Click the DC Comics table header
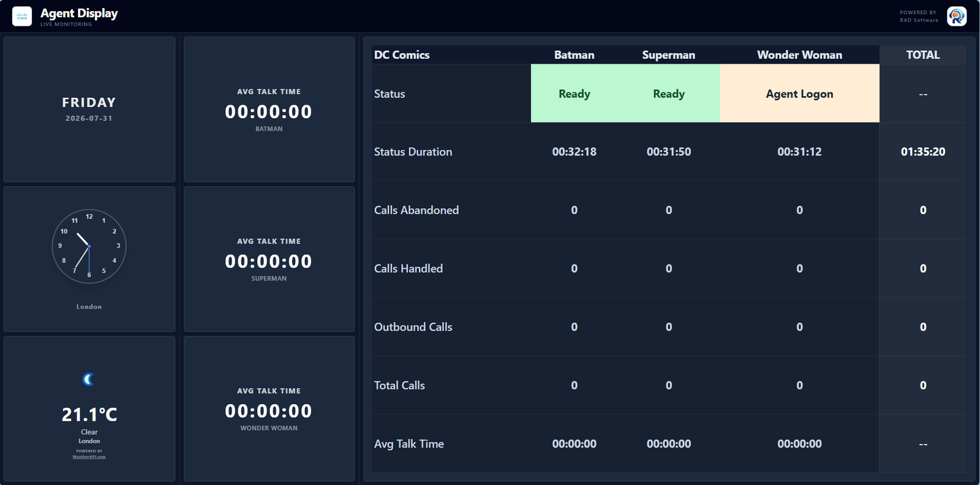Screen dimensions: 980x485 click(x=402, y=55)
